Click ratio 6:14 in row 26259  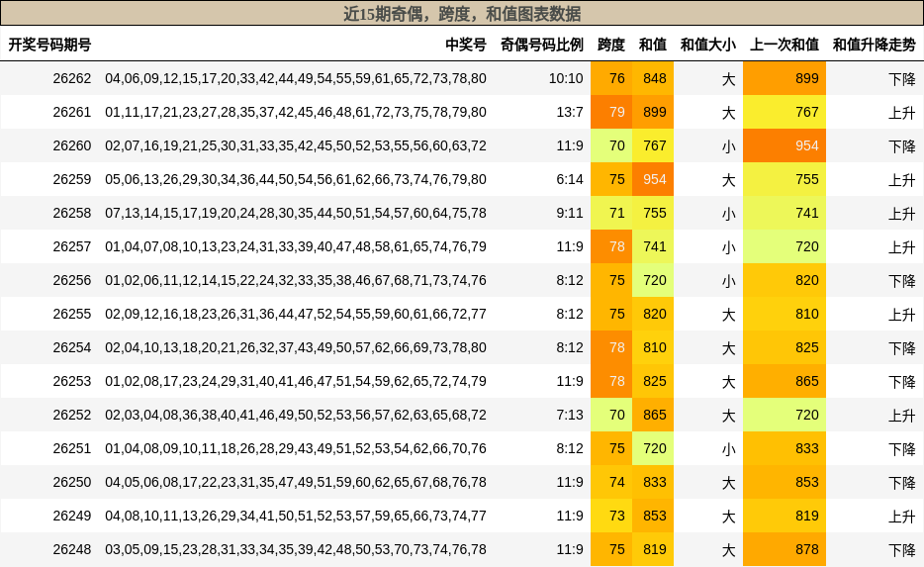(x=569, y=179)
